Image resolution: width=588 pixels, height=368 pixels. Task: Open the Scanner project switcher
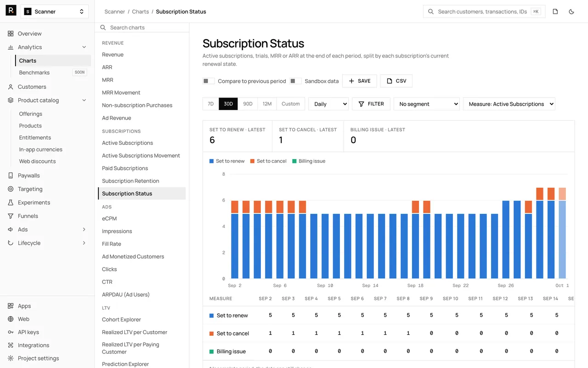[x=55, y=11]
